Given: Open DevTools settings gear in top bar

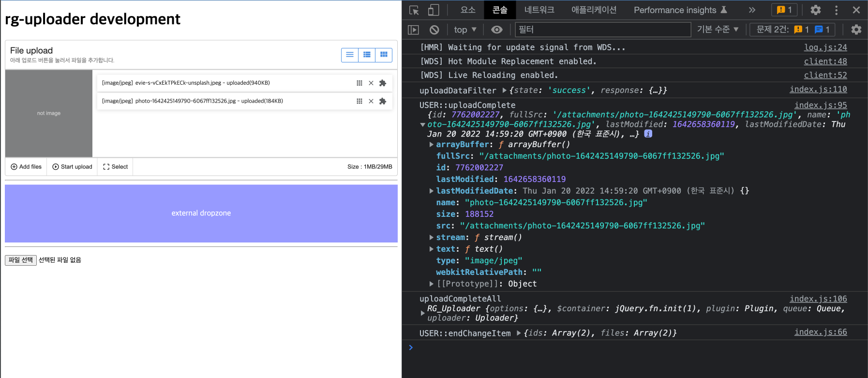Looking at the screenshot, I should click(816, 10).
